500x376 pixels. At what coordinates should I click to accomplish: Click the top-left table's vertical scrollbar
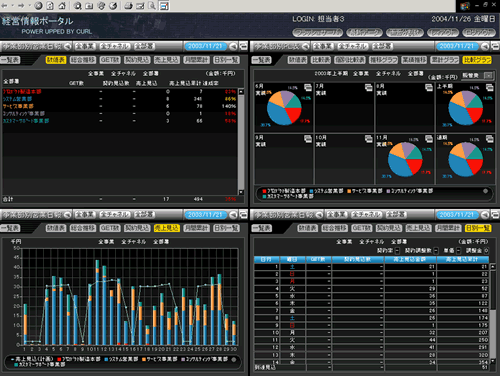click(241, 142)
